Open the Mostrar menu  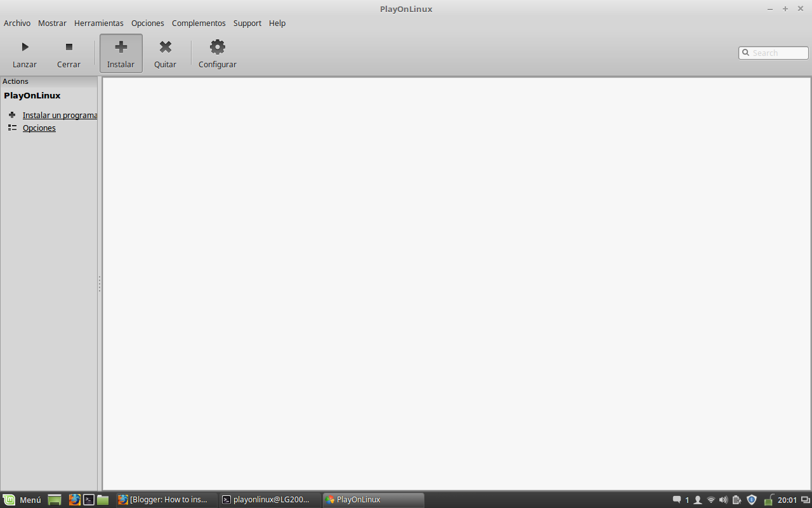pos(52,23)
